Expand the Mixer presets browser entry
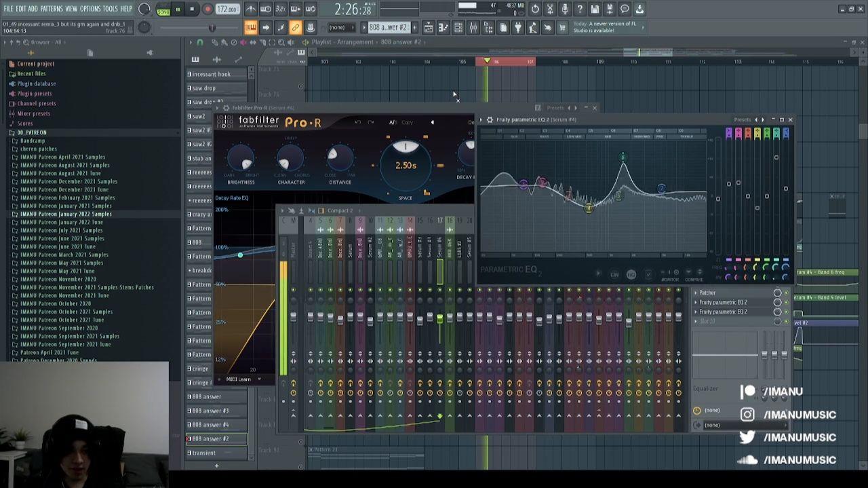The height and width of the screenshot is (488, 868). pyautogui.click(x=33, y=113)
